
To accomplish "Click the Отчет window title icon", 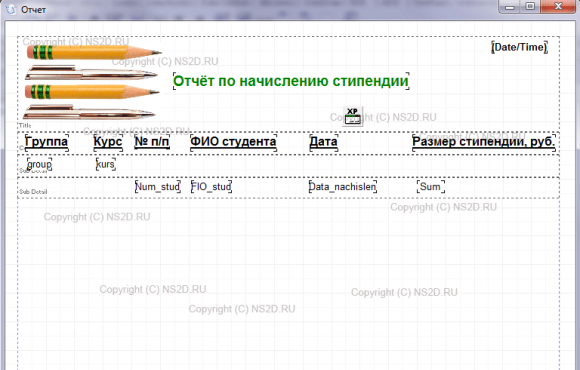I will click(x=11, y=10).
